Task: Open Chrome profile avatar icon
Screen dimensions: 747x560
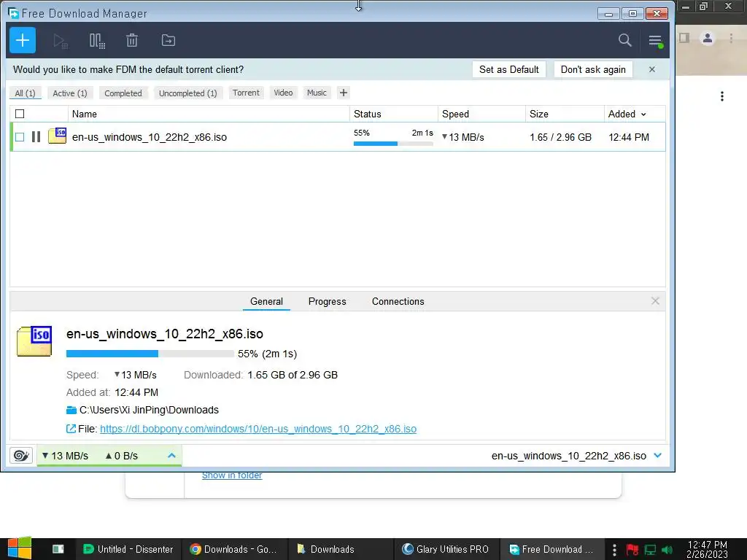Action: pos(708,38)
